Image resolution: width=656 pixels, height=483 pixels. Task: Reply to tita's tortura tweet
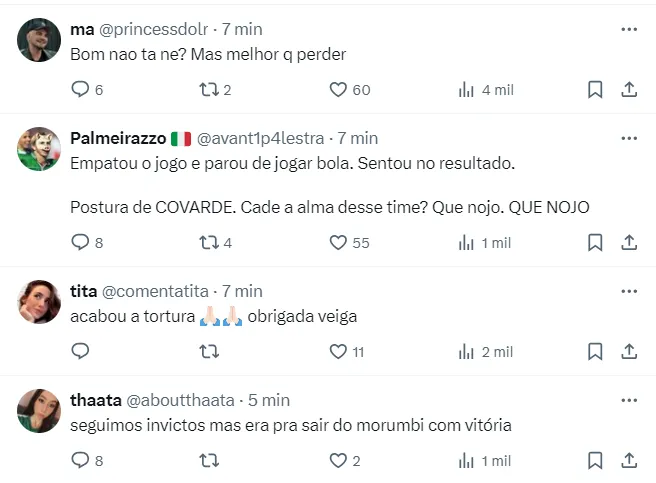(81, 351)
